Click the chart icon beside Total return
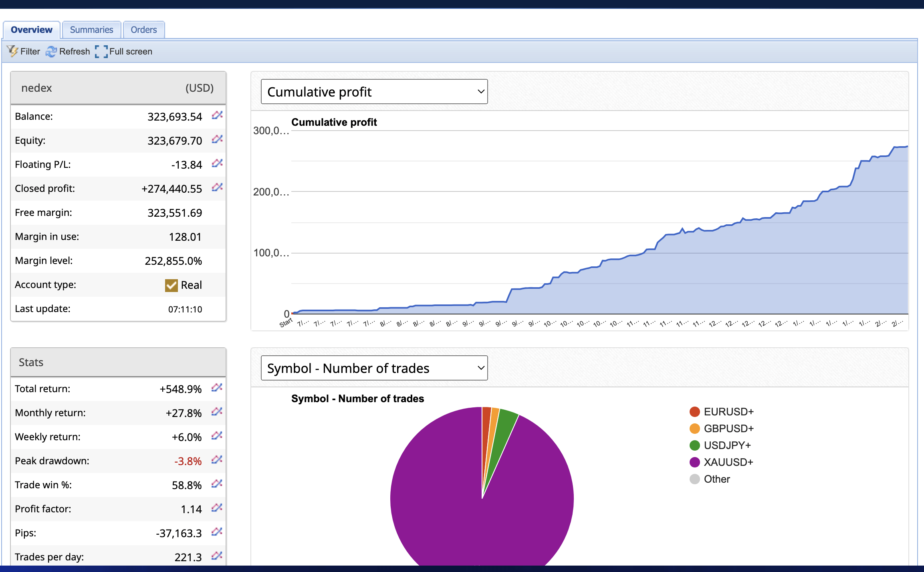924x572 pixels. (217, 388)
